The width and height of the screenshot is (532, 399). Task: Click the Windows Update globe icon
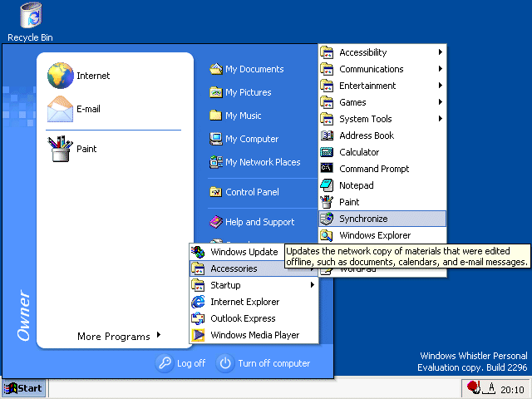point(198,252)
